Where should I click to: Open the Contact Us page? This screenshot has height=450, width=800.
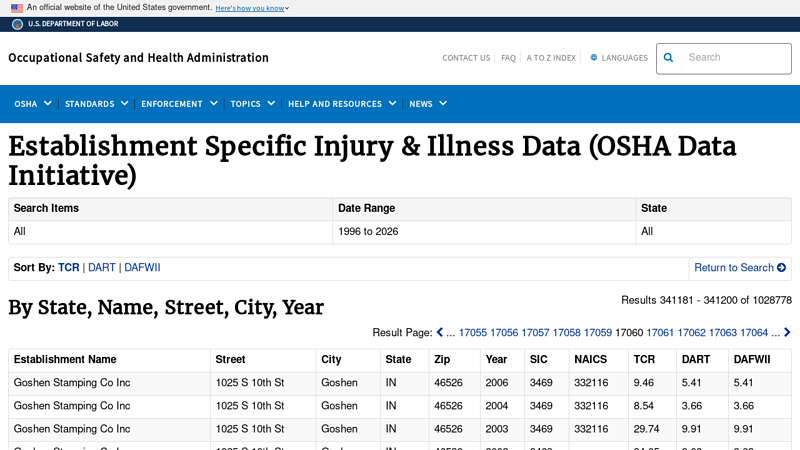pos(466,58)
